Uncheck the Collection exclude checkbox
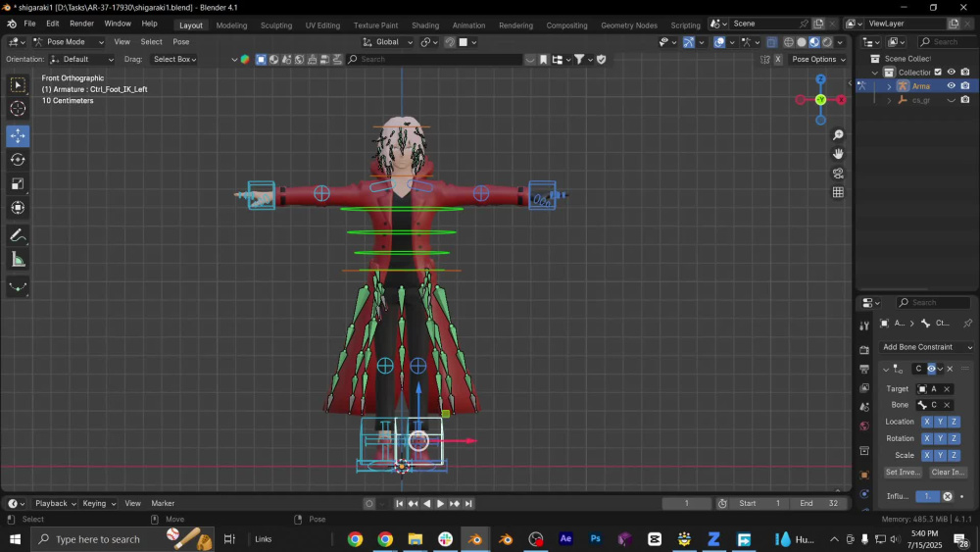 tap(938, 73)
